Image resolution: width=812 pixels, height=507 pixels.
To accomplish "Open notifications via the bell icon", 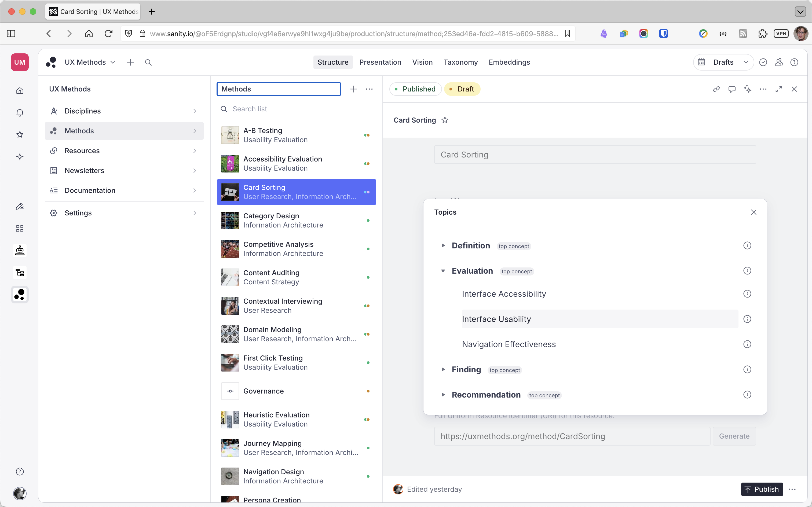I will (x=20, y=112).
